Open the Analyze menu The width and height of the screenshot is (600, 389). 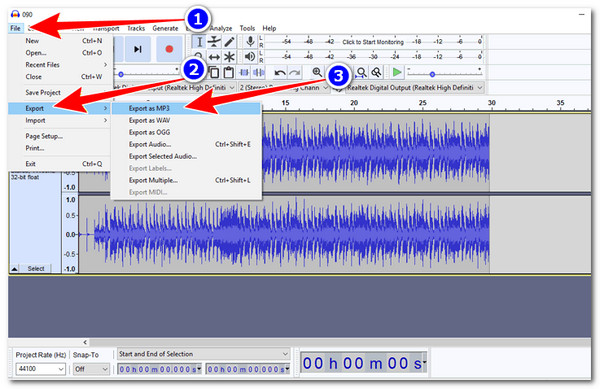pyautogui.click(x=220, y=28)
